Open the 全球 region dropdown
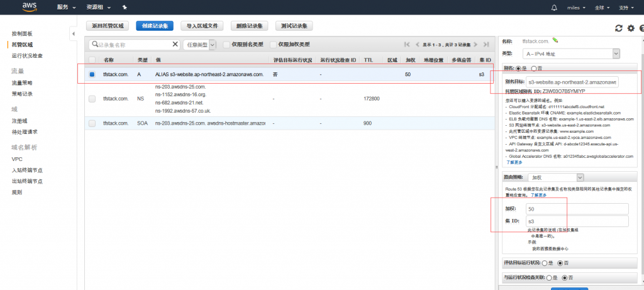 (602, 8)
